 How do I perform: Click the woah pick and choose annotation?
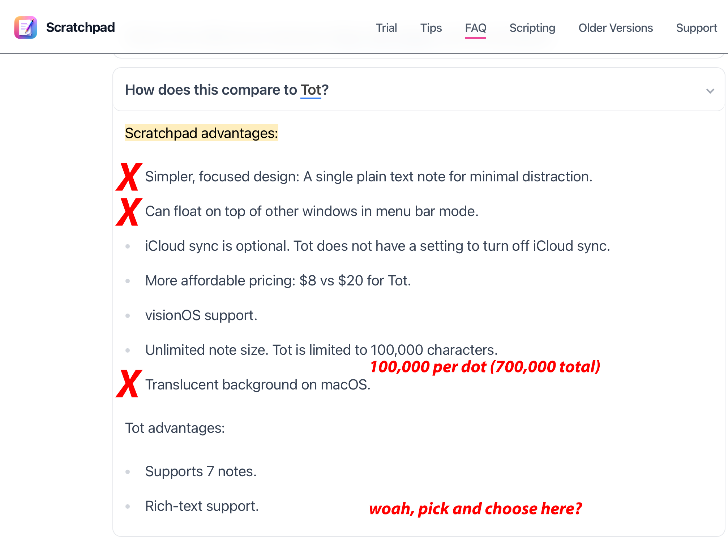pyautogui.click(x=475, y=509)
